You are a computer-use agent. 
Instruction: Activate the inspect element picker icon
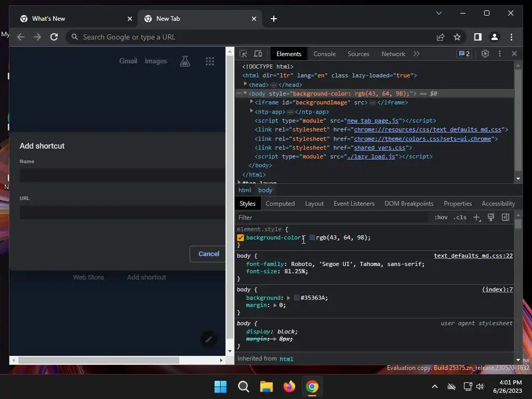tap(243, 54)
